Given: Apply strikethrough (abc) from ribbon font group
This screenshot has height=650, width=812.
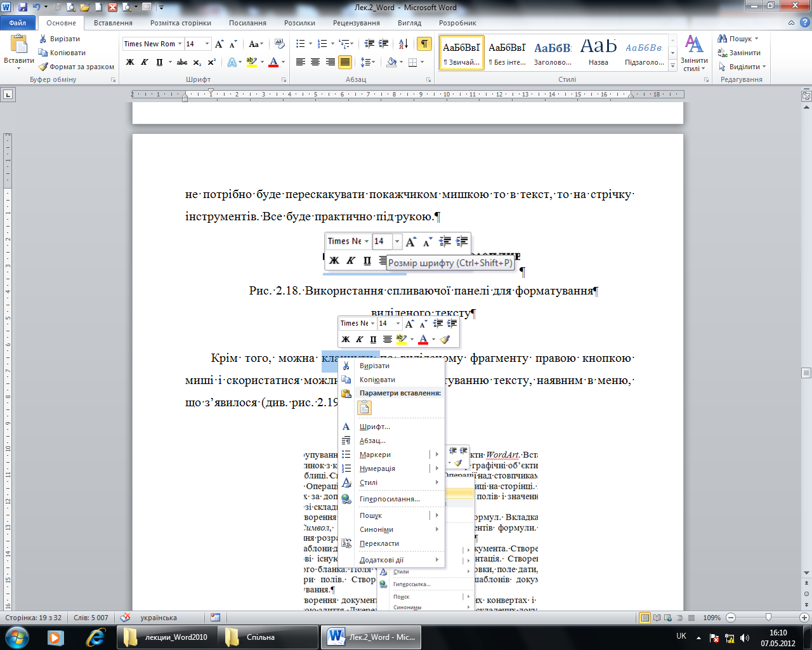Looking at the screenshot, I should [x=182, y=62].
